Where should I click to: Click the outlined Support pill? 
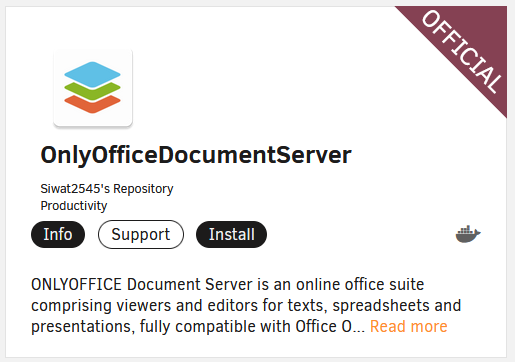pyautogui.click(x=141, y=234)
